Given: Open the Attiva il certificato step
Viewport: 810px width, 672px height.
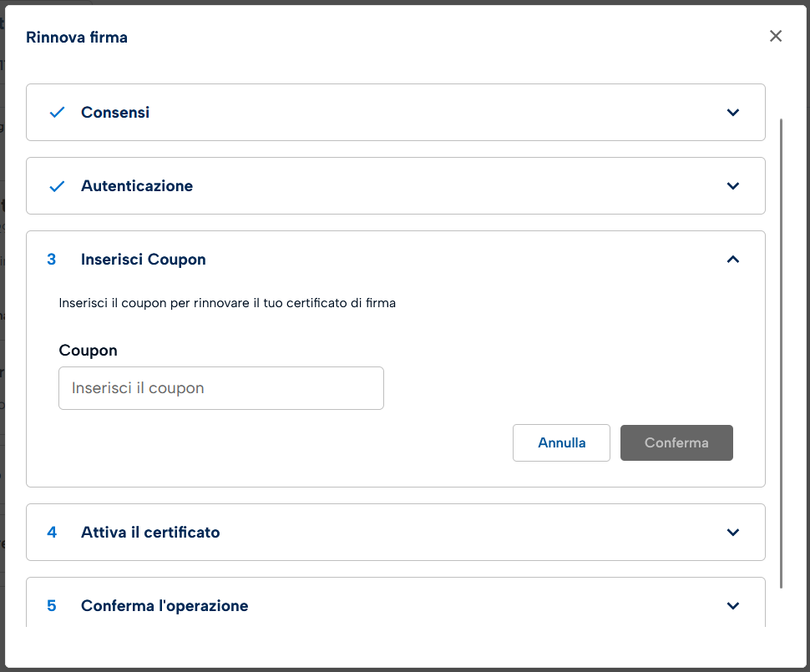Looking at the screenshot, I should 150,533.
